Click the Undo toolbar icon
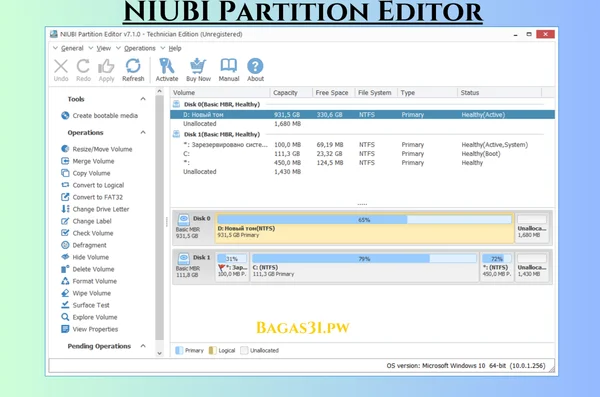 tap(61, 66)
